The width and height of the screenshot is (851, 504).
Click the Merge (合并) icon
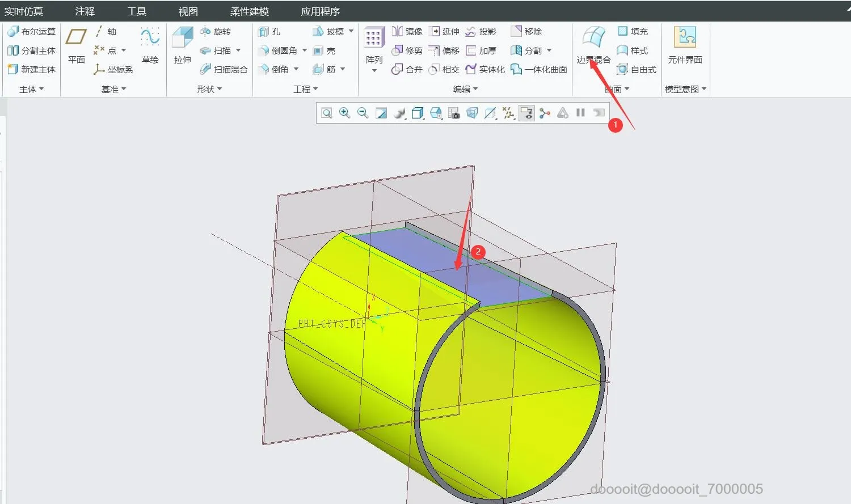[407, 69]
